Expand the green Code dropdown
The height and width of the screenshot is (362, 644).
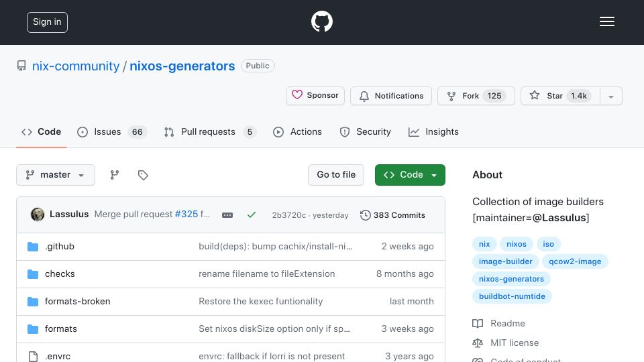point(410,175)
